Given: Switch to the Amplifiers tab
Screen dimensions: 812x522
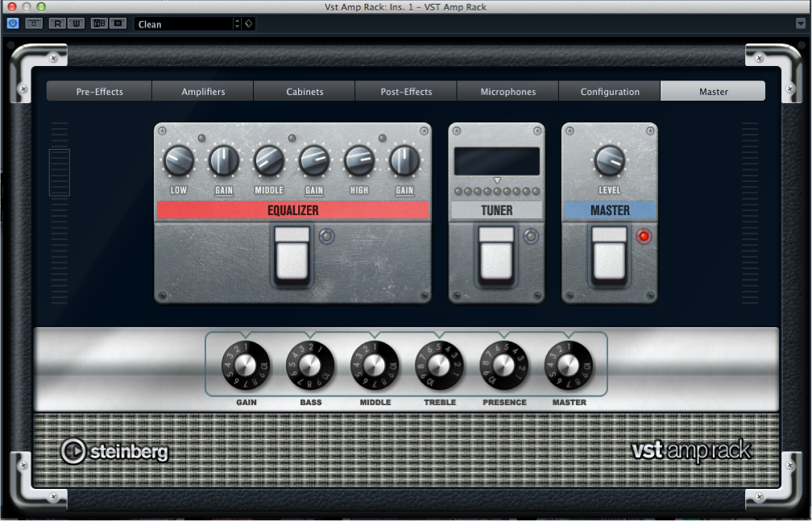Looking at the screenshot, I should pyautogui.click(x=202, y=91).
